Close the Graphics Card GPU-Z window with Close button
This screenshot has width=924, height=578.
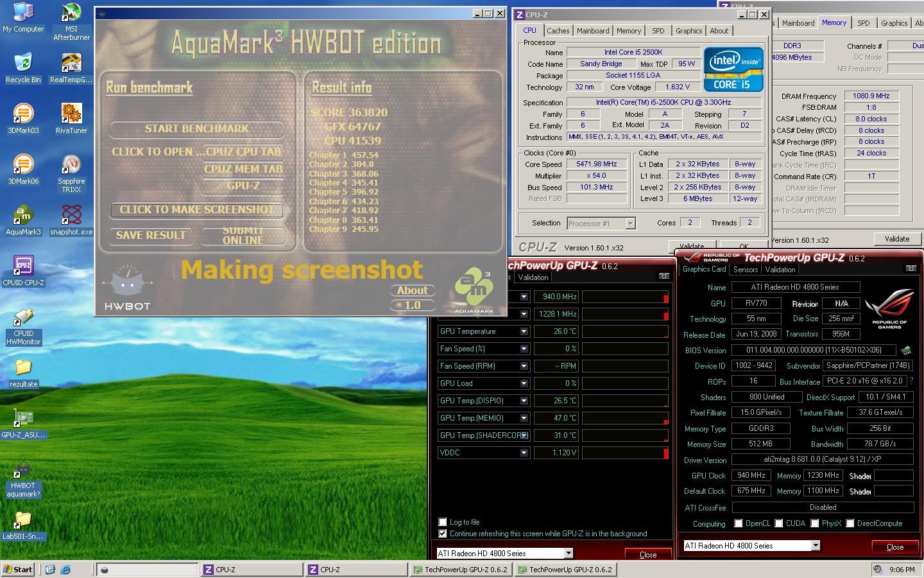(x=894, y=547)
